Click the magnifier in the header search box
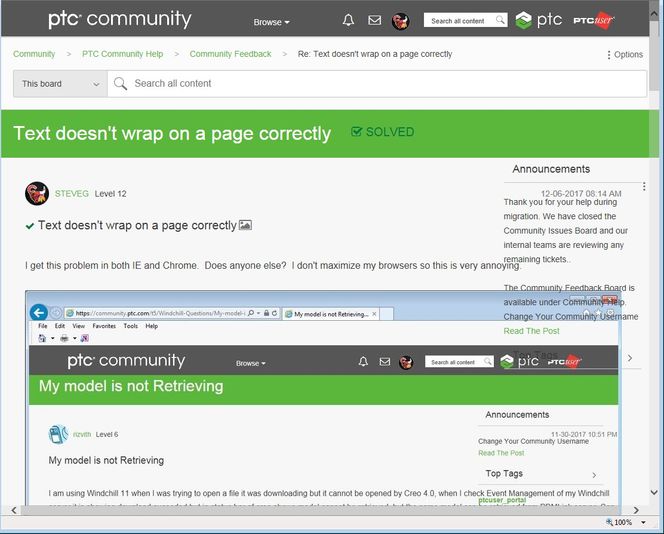The height and width of the screenshot is (534, 664). [x=500, y=20]
